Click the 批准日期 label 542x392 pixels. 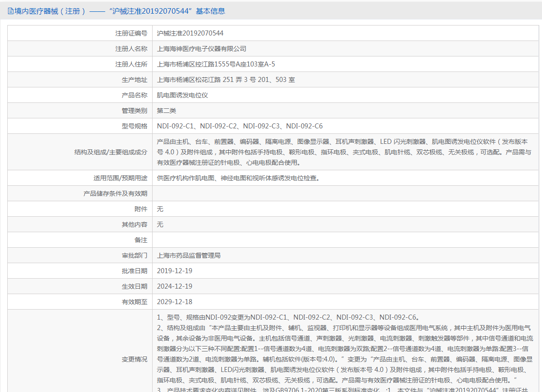click(134, 271)
